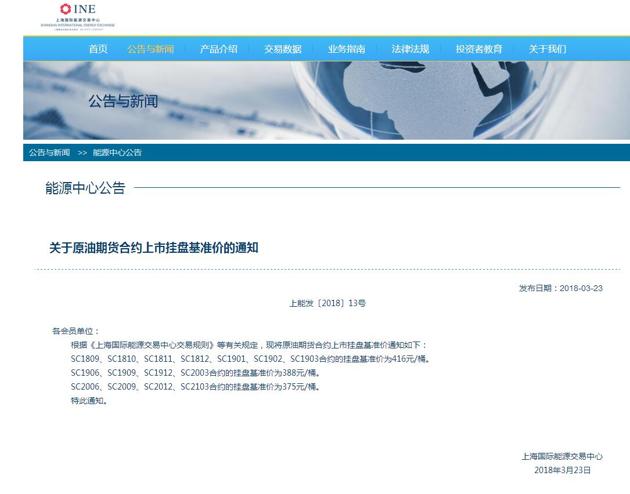Go to 交易数据 in navigation bar
Screen dimensions: 630x494
click(x=283, y=49)
